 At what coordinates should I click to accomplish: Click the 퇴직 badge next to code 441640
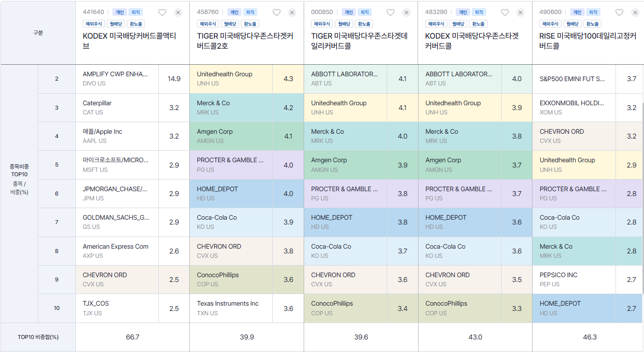pyautogui.click(x=136, y=12)
